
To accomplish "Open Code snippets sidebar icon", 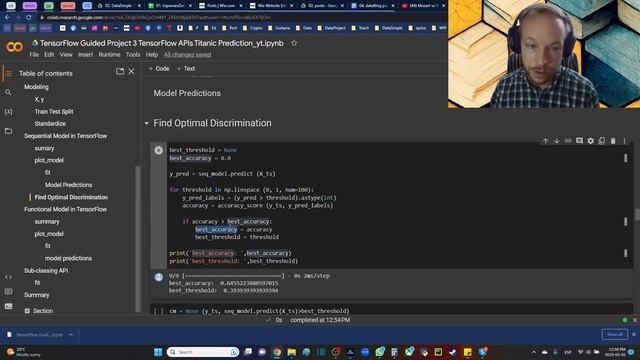I will click(8, 277).
